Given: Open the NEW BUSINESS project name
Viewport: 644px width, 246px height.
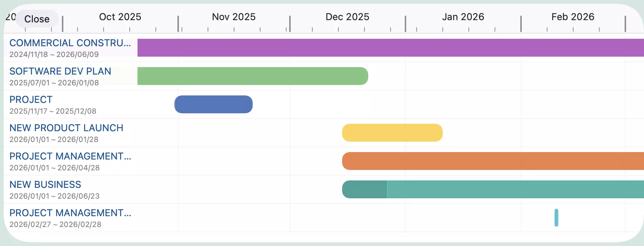Looking at the screenshot, I should point(45,184).
